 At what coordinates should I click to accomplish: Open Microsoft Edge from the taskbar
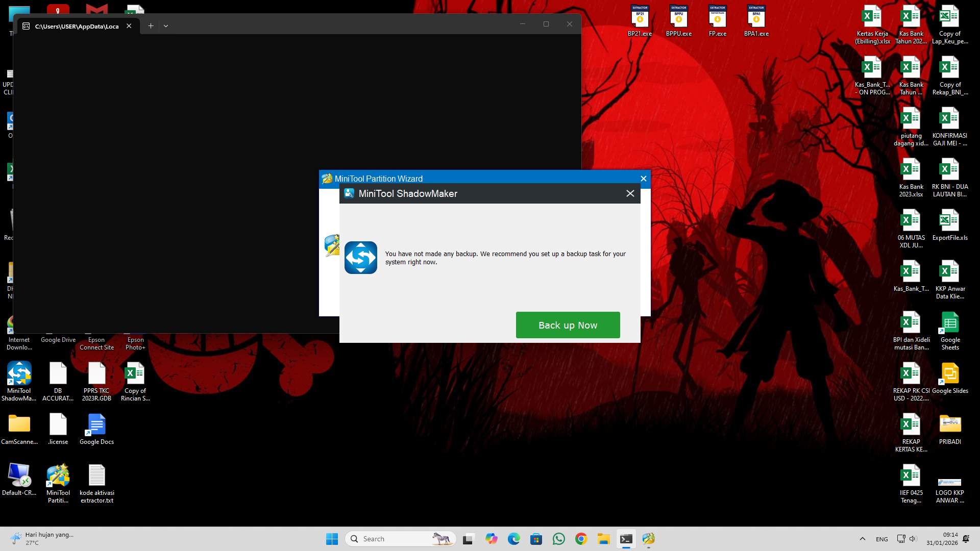[x=513, y=538]
